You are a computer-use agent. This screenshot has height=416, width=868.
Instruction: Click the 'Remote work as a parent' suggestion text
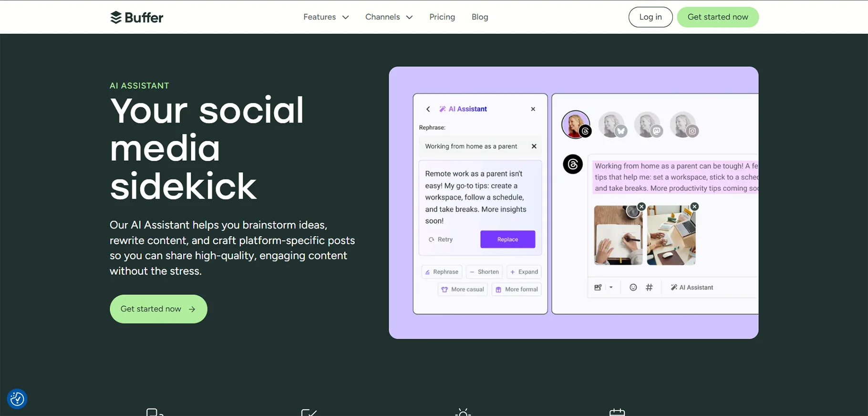point(476,198)
